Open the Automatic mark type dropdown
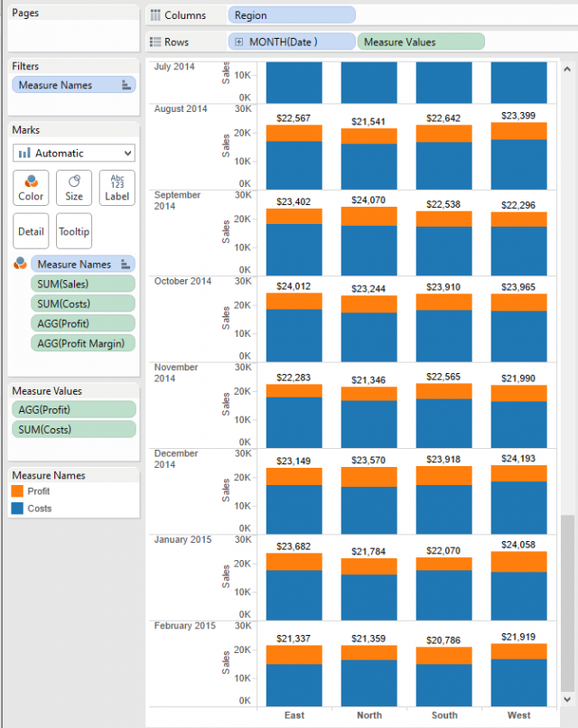This screenshot has width=578, height=728. tap(73, 154)
